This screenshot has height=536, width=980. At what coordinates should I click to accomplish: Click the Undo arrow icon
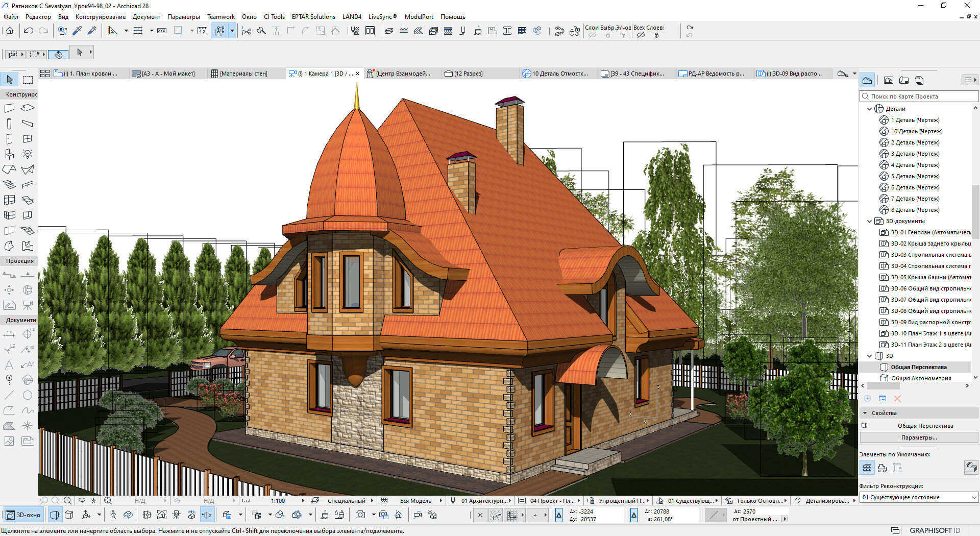tap(29, 31)
